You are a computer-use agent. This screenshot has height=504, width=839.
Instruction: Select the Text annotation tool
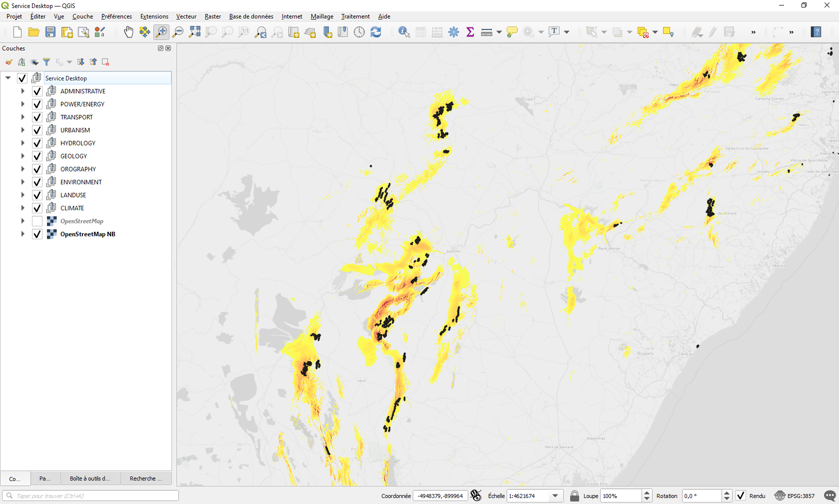click(x=554, y=32)
